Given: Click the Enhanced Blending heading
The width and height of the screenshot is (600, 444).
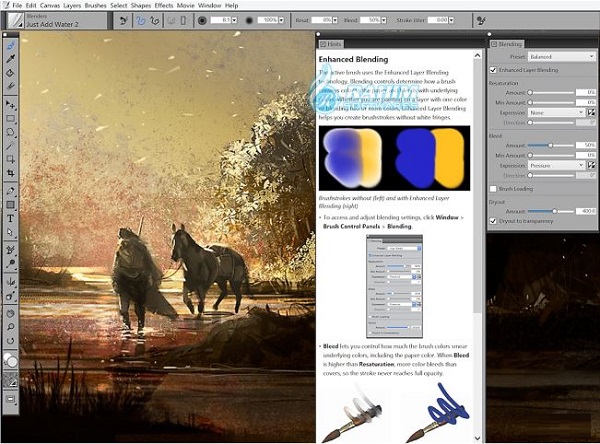Looking at the screenshot, I should pyautogui.click(x=353, y=59).
